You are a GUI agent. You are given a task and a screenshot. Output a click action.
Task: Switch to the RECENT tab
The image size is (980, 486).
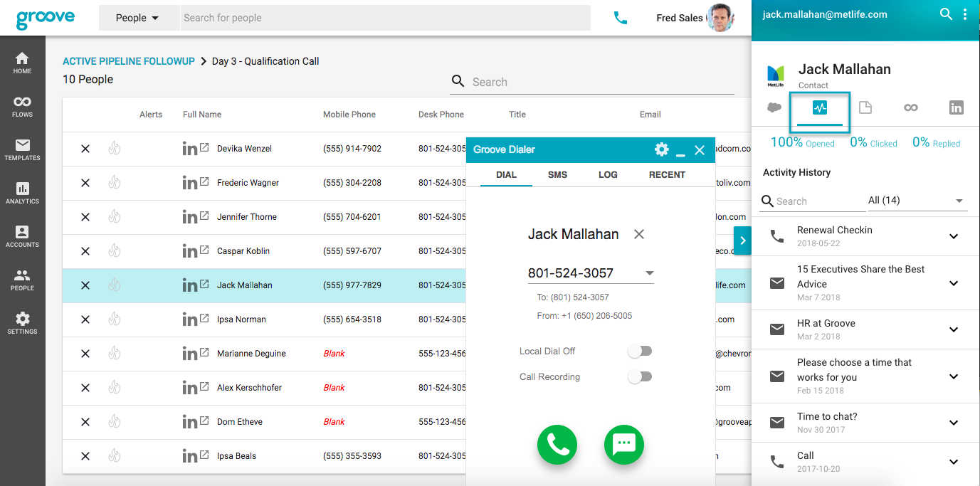point(667,174)
